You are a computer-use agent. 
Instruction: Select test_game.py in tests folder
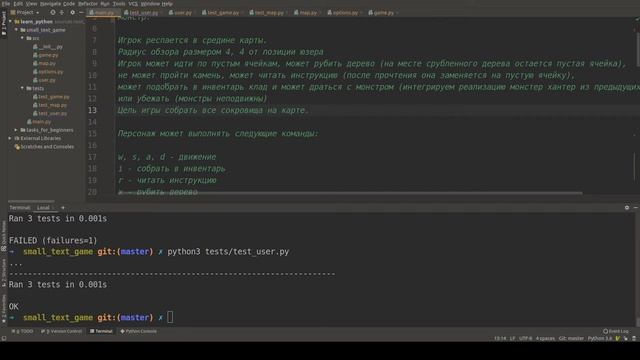[x=51, y=97]
